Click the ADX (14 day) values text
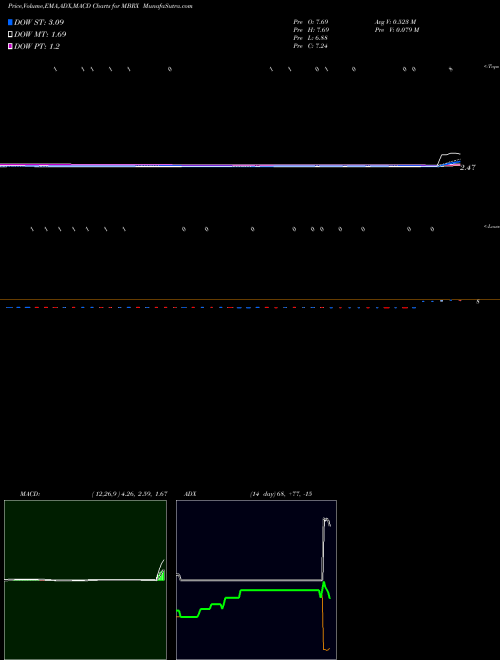This screenshot has height=660, width=500. point(280,494)
